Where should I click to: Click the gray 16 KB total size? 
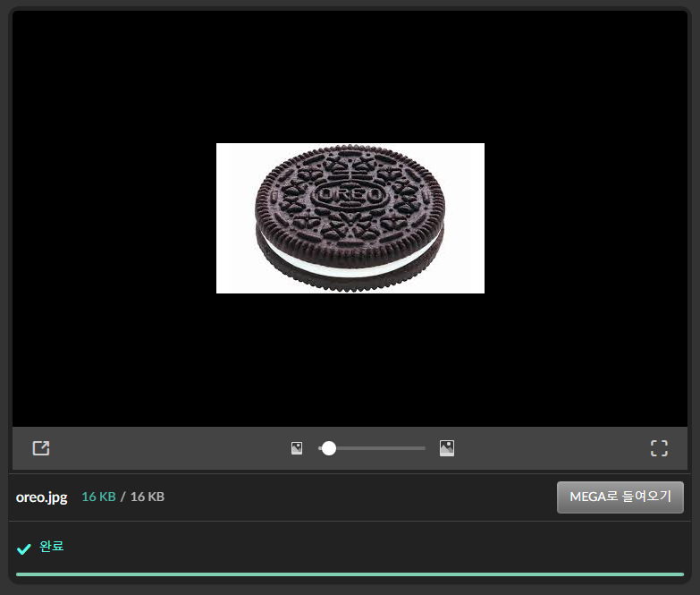tap(148, 497)
